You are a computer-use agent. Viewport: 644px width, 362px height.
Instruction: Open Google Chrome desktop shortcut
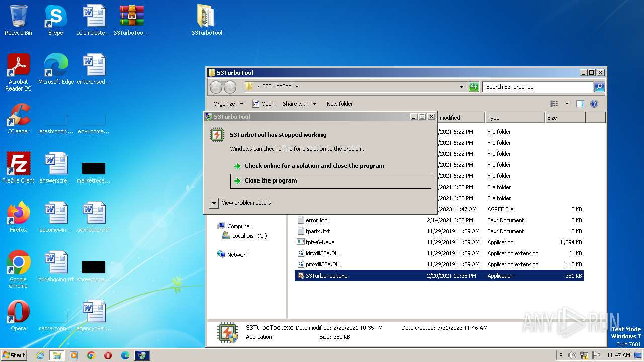[18, 270]
